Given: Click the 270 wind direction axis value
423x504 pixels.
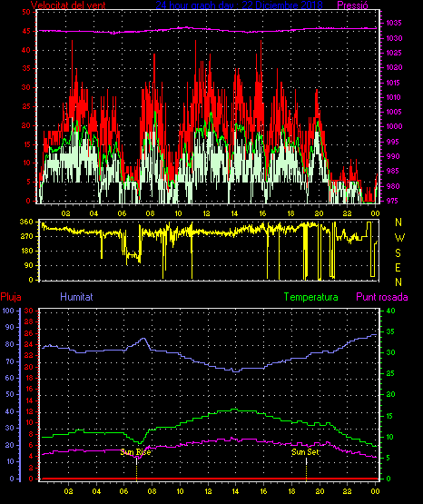Looking at the screenshot, I should point(26,237).
